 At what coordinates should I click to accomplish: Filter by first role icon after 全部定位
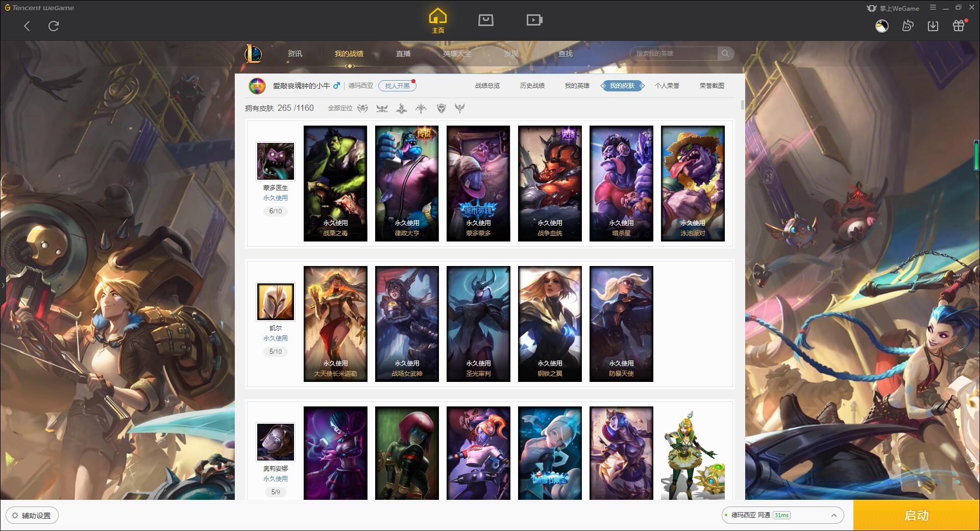(x=363, y=108)
